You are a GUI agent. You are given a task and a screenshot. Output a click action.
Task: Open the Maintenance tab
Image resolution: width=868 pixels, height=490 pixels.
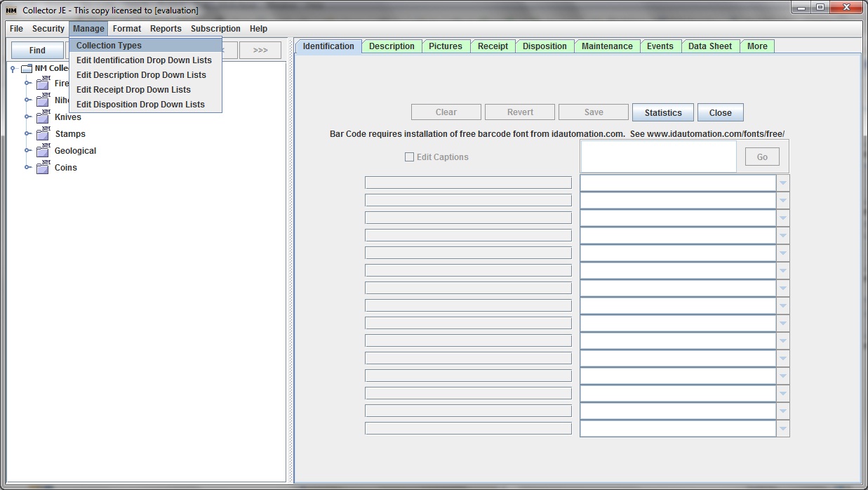pos(606,46)
